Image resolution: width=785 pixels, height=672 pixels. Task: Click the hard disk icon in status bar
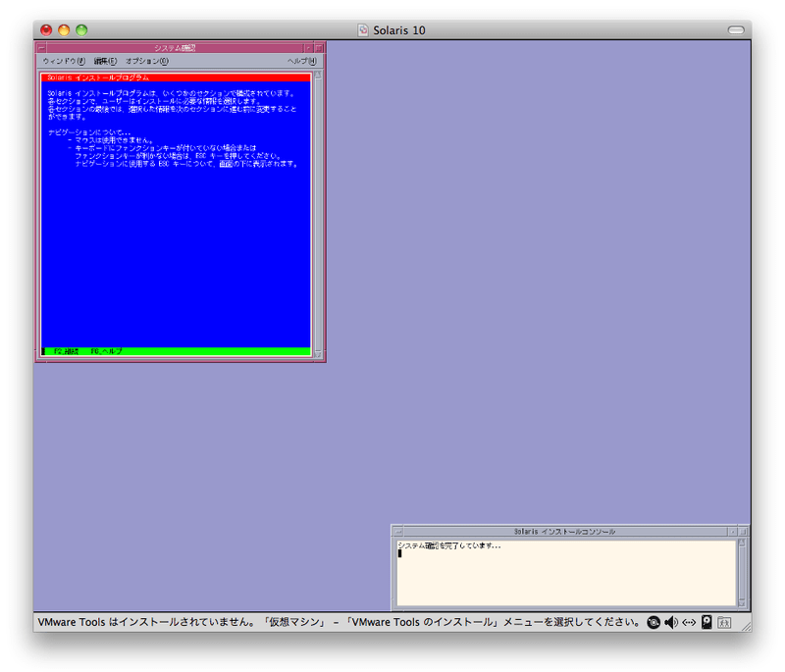tap(706, 622)
